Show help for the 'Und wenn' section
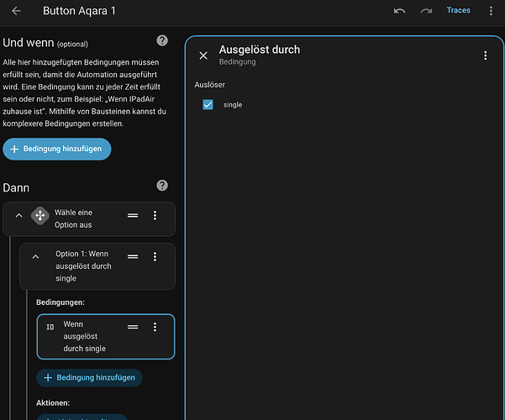Screen dimensions: 505x420 162,41
